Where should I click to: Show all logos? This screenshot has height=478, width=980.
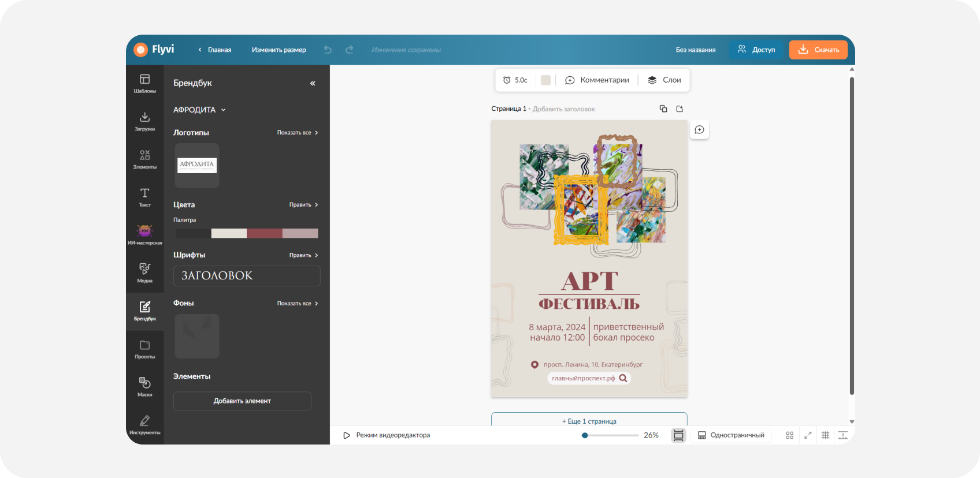298,133
